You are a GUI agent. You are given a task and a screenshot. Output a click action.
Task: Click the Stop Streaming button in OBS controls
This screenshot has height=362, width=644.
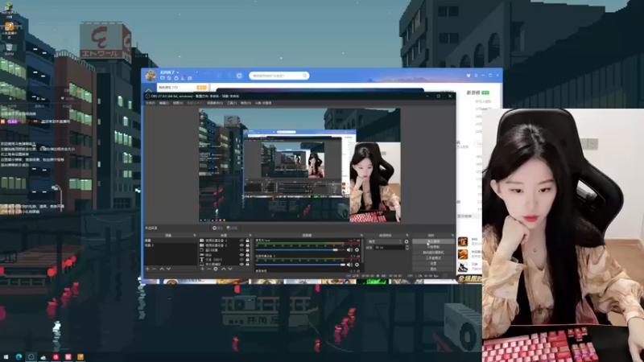click(433, 241)
